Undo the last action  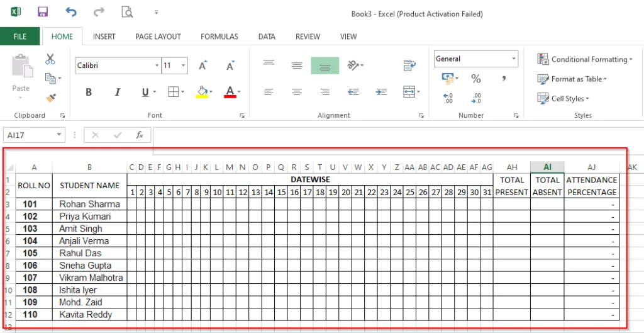click(x=70, y=12)
